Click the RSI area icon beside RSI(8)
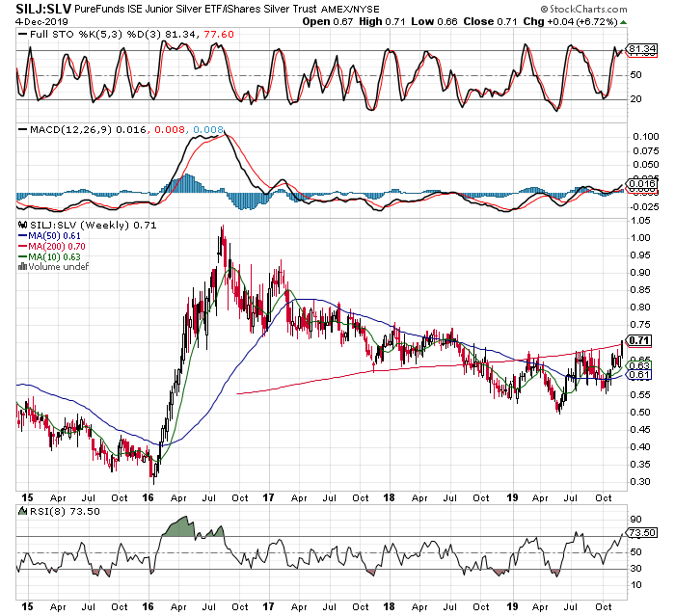Viewport: 675px width, 616px height. pyautogui.click(x=22, y=511)
